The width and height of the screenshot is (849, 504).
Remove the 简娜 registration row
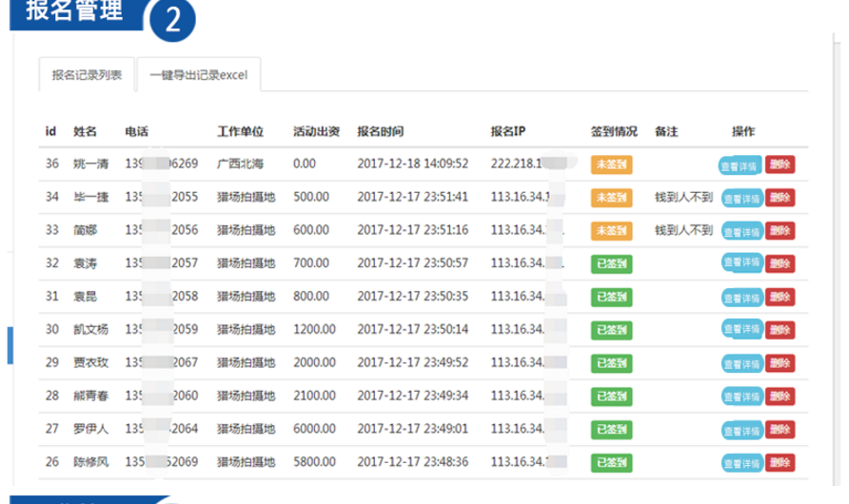pos(780,231)
